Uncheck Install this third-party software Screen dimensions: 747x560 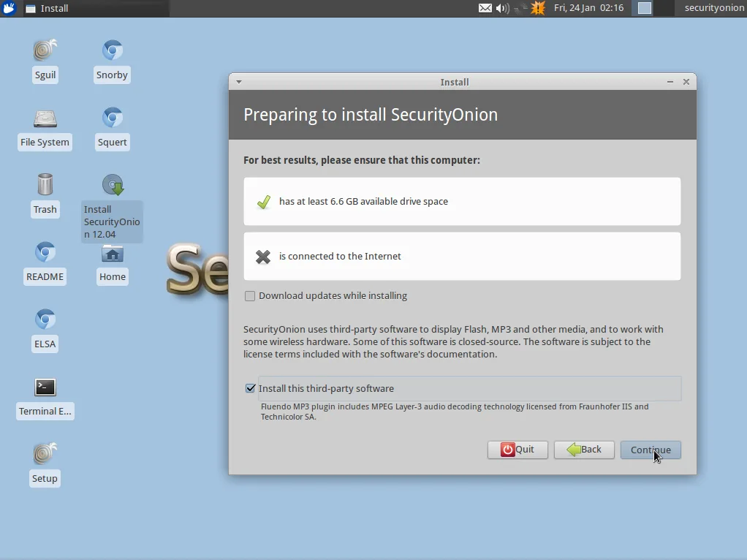pos(250,388)
